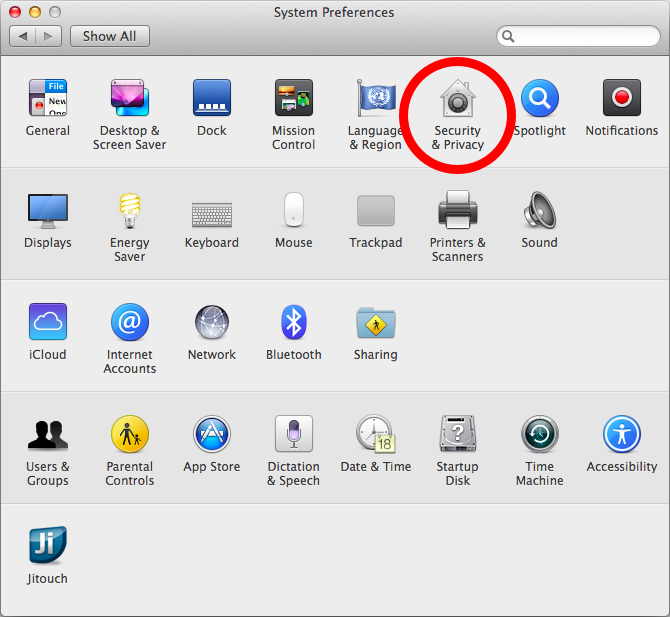The width and height of the screenshot is (670, 617).
Task: Go back with the left arrow button
Action: (x=23, y=36)
